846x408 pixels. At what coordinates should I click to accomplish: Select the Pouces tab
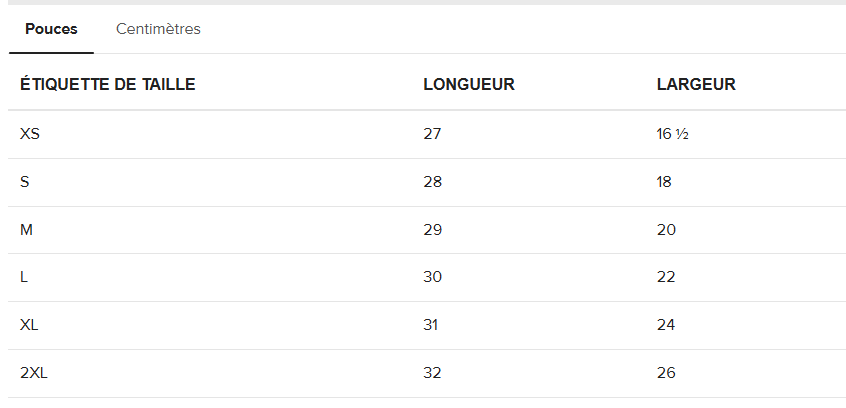(x=51, y=29)
